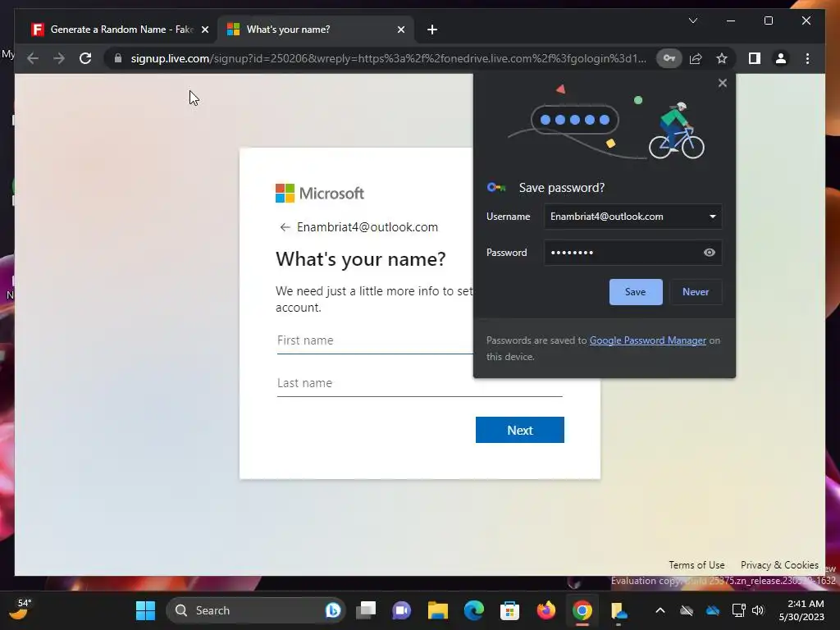
Task: Open the Windows Start menu
Action: pyautogui.click(x=145, y=610)
